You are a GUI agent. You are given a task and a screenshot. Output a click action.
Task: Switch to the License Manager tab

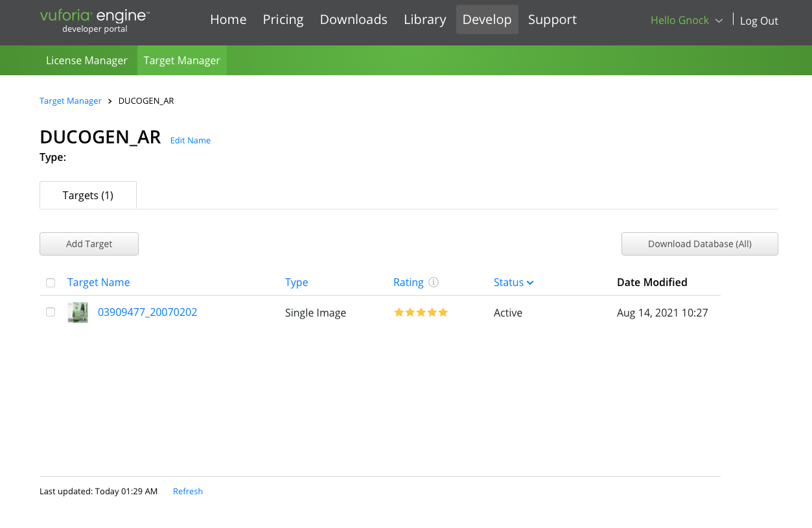(x=87, y=60)
